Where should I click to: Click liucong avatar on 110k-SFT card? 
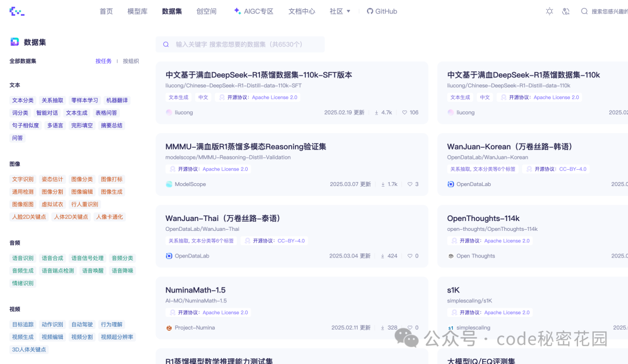point(169,113)
